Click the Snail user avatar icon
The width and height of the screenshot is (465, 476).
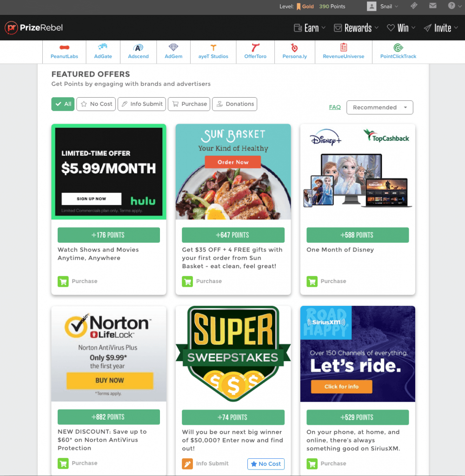pyautogui.click(x=372, y=7)
